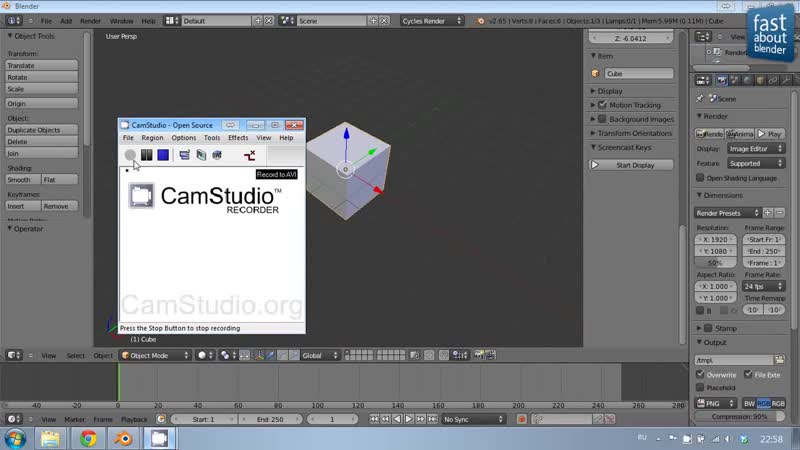Enable Open Shading Language checkbox
The image size is (800, 450).
(x=700, y=178)
